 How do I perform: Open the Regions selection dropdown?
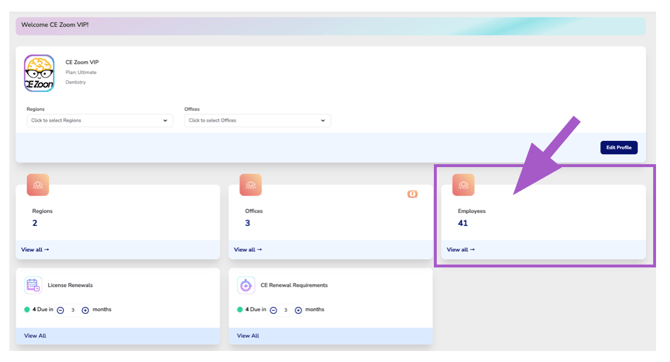[100, 121]
